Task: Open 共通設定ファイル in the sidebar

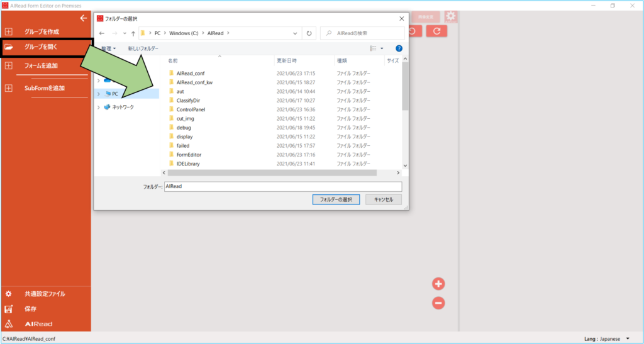Action: 45,294
